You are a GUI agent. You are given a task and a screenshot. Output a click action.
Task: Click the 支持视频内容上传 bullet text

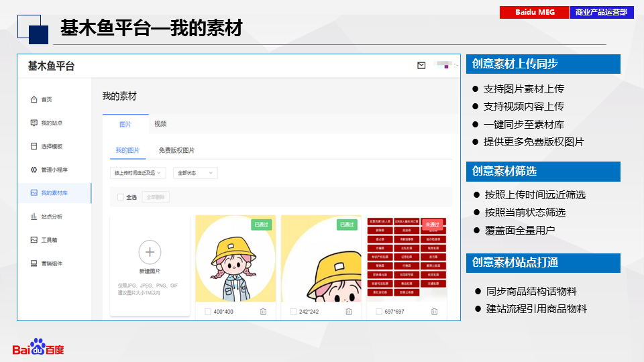524,107
